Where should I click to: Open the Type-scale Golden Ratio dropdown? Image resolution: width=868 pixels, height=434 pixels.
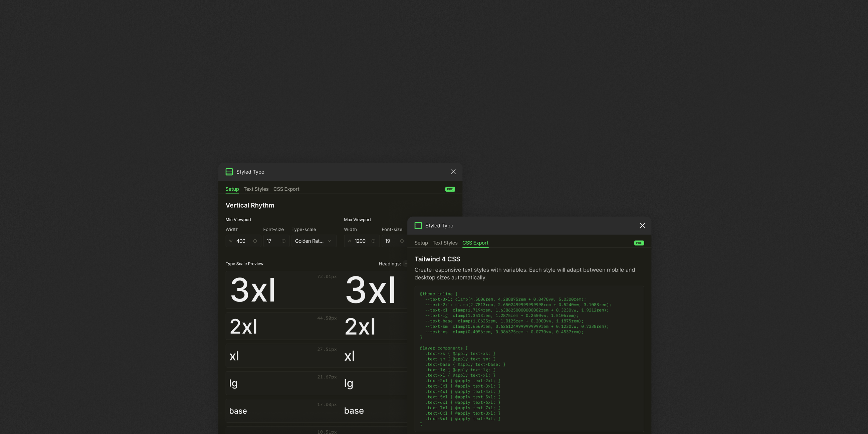[x=313, y=241]
